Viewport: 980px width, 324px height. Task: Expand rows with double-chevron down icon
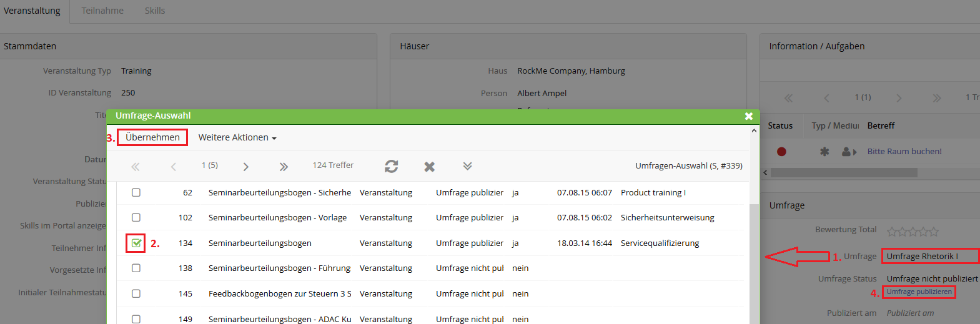tap(467, 166)
